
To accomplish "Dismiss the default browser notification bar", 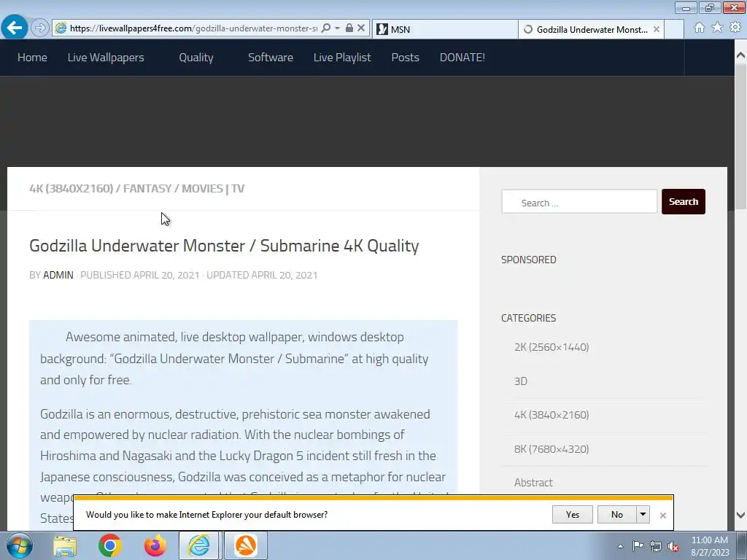I will pos(662,516).
